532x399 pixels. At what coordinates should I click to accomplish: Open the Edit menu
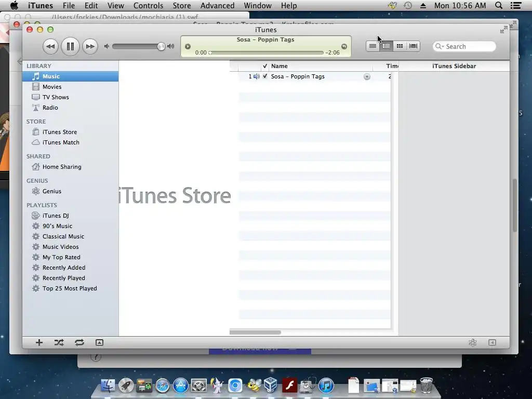pyautogui.click(x=91, y=5)
